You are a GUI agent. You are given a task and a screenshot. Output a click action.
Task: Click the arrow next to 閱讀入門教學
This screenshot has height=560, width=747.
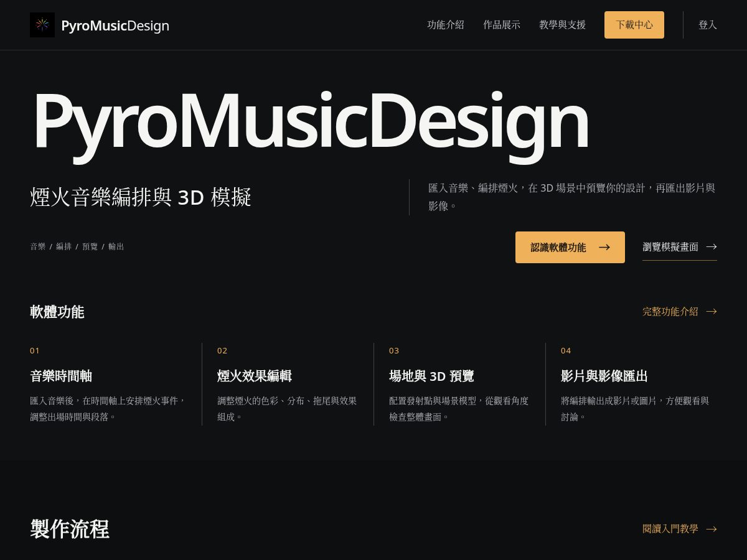click(712, 529)
